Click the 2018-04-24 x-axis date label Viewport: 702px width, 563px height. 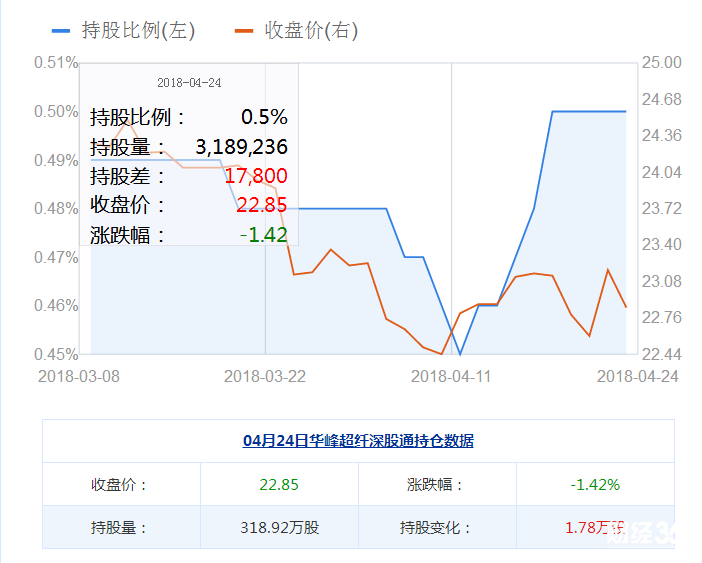pyautogui.click(x=638, y=376)
